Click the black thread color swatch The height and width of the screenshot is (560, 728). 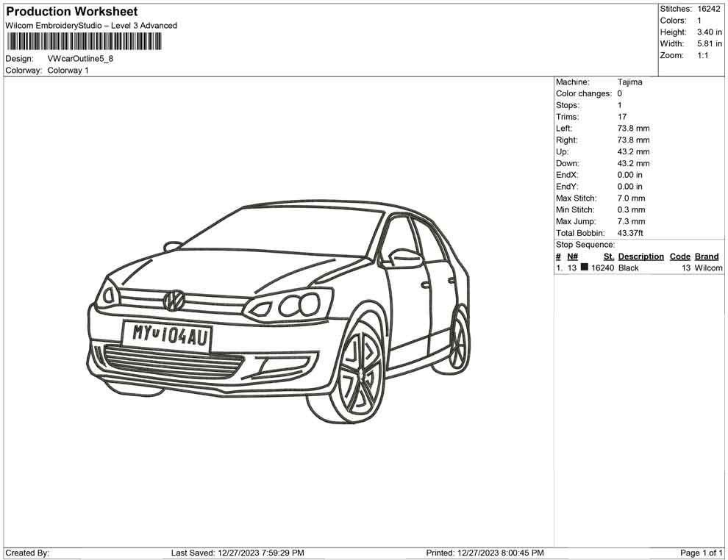(585, 268)
